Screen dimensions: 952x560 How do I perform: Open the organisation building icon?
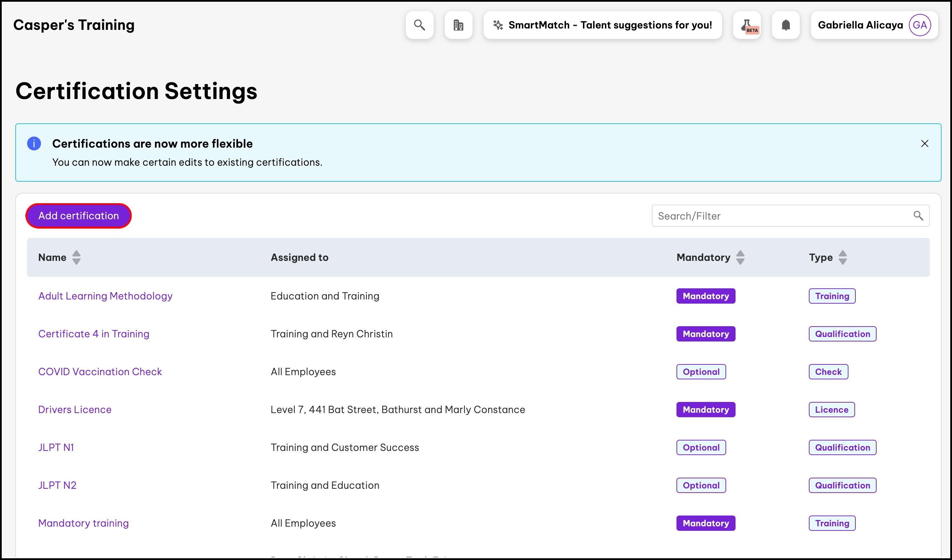(458, 25)
